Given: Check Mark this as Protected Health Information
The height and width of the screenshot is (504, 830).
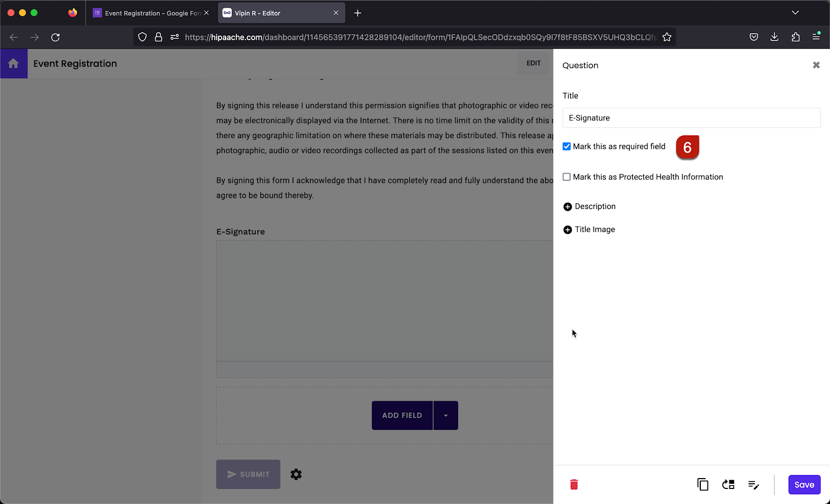Looking at the screenshot, I should (x=566, y=177).
